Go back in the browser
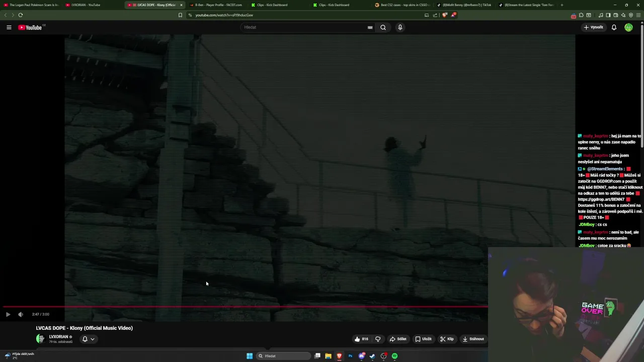 6,15
